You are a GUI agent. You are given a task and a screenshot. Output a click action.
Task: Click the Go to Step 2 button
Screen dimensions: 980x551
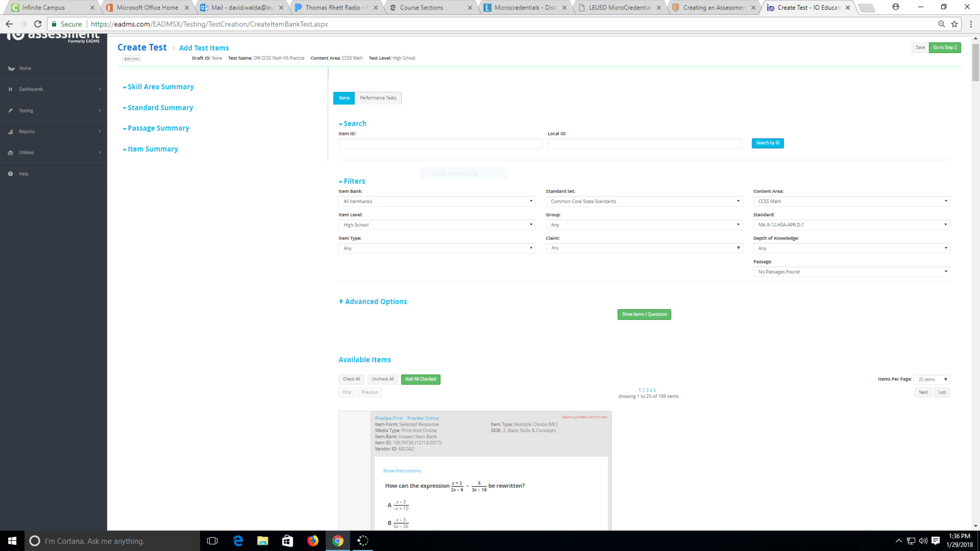(x=945, y=47)
